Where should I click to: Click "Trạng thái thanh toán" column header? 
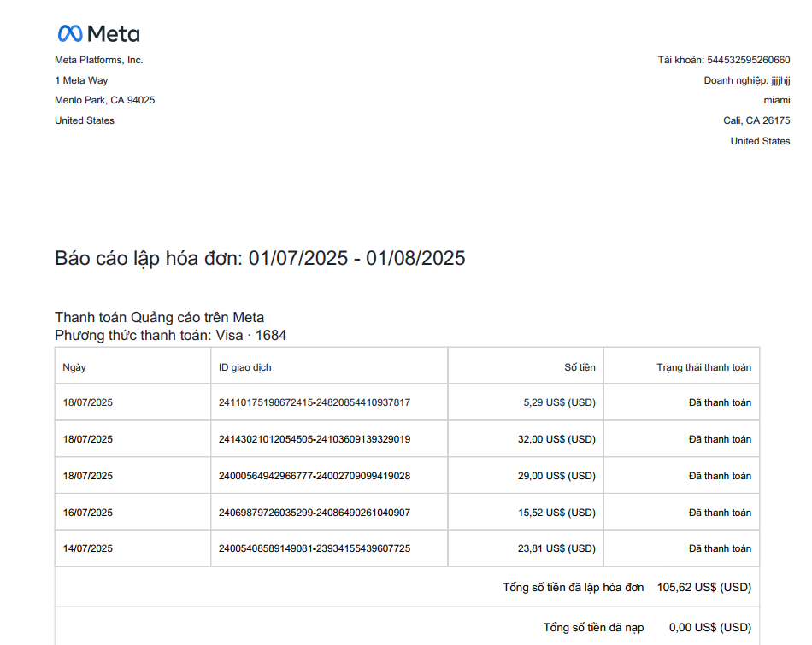tap(703, 367)
